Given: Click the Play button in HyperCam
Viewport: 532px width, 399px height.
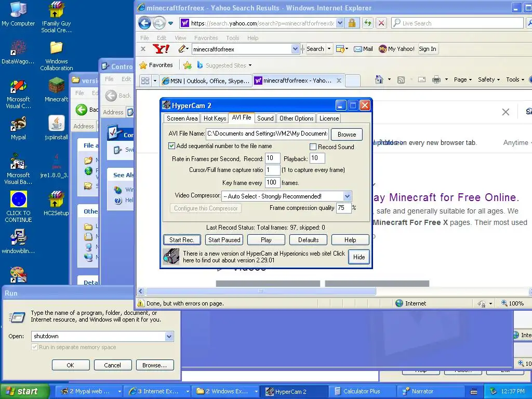Looking at the screenshot, I should tap(266, 240).
